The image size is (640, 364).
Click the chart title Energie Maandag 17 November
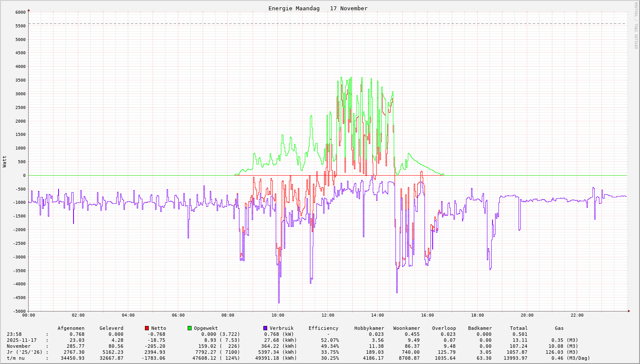(318, 9)
